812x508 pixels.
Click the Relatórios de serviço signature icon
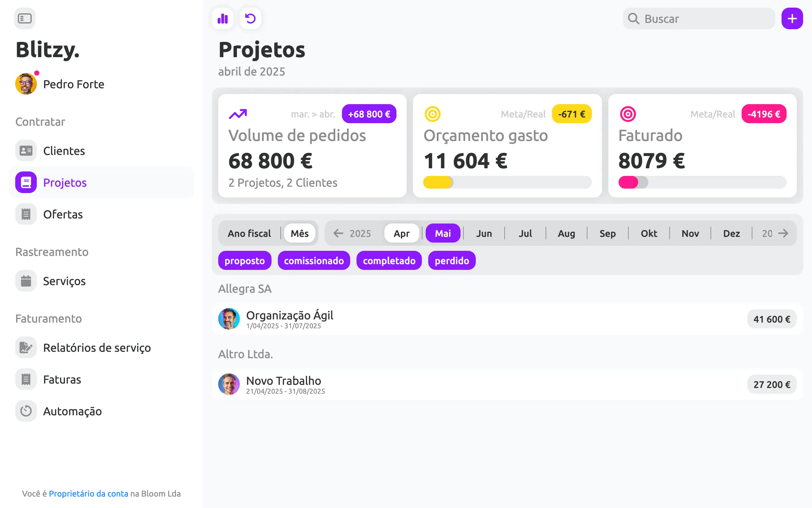26,347
